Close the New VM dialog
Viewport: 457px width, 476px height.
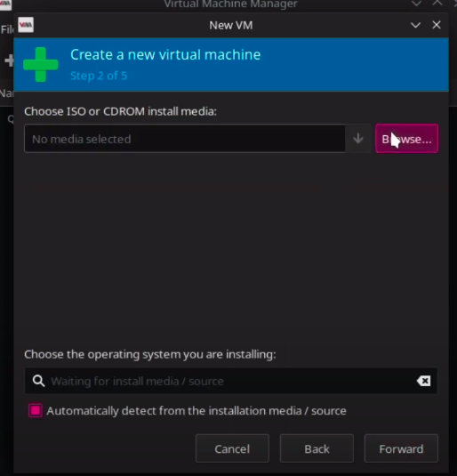click(x=437, y=25)
